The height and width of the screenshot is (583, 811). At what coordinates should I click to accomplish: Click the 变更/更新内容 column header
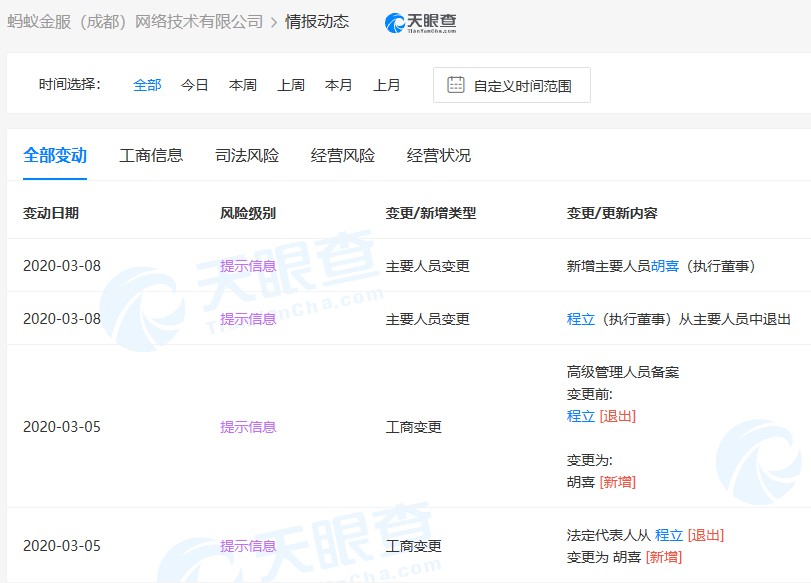pos(612,213)
